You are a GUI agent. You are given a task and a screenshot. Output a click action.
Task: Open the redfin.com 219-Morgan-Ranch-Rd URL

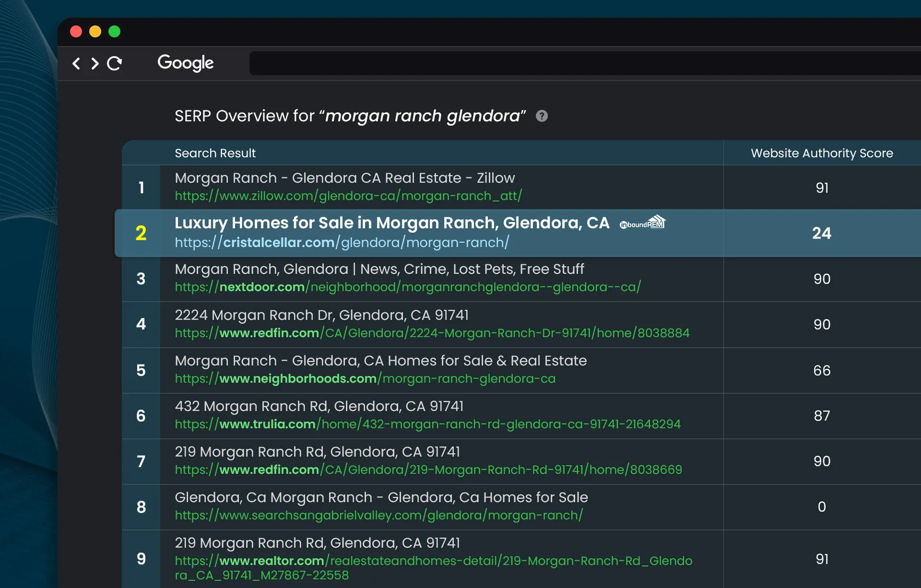tap(428, 470)
